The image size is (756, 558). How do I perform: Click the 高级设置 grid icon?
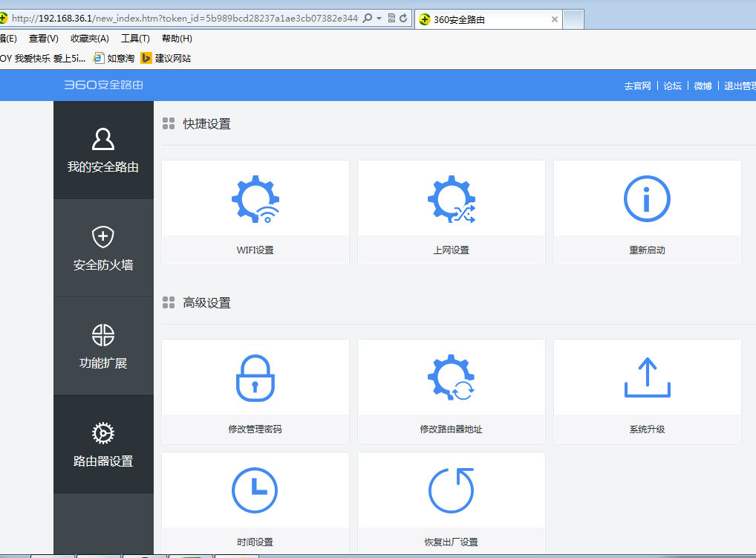click(x=169, y=302)
